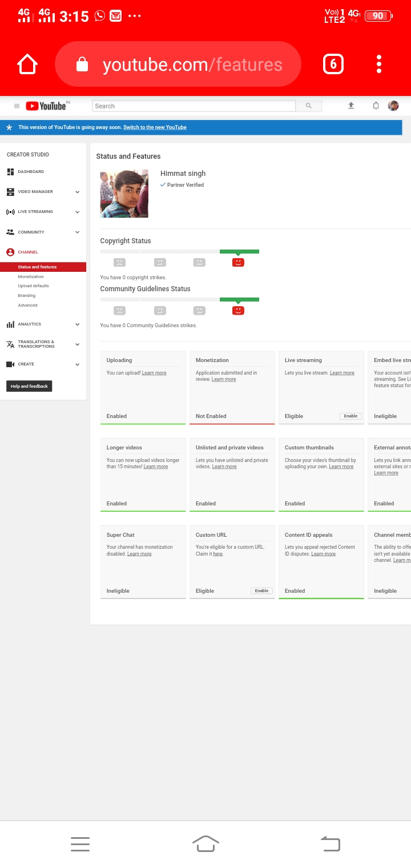Click 'You have 0 Community Guidelines strikes.' text
This screenshot has height=868, width=411.
point(148,325)
